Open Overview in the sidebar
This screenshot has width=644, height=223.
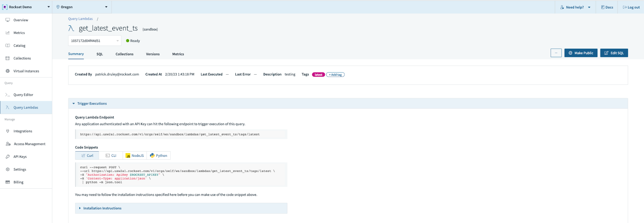(26, 20)
